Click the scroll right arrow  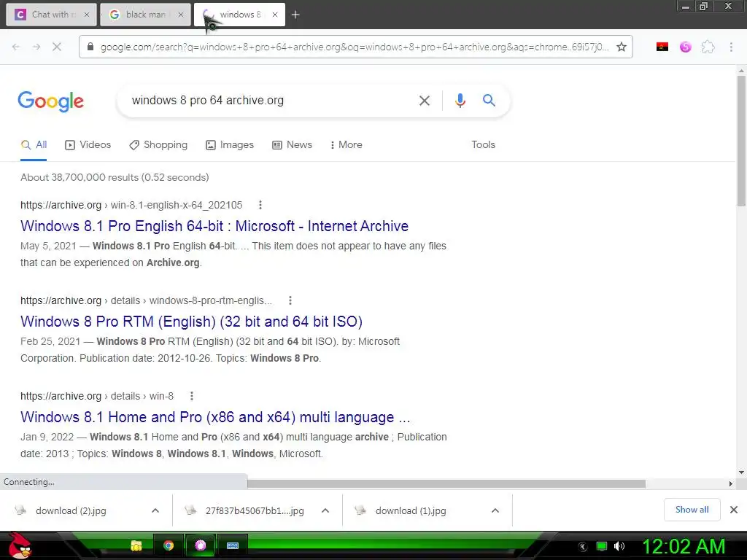pyautogui.click(x=731, y=484)
